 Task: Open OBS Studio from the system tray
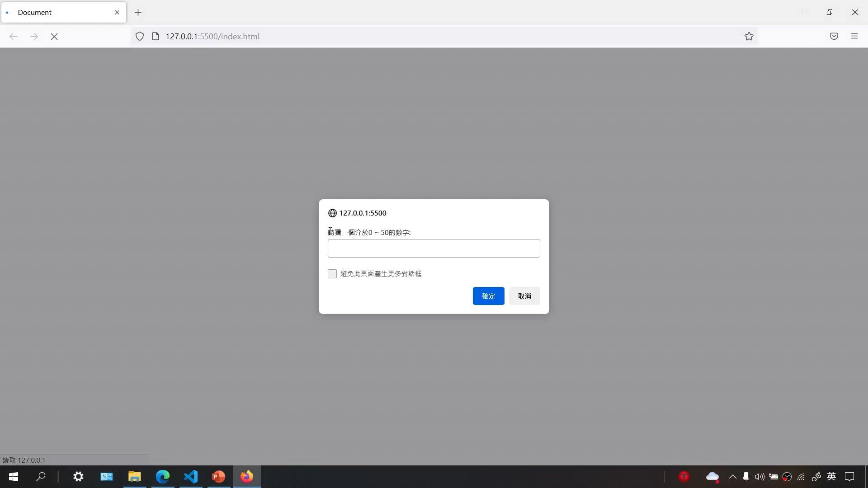click(787, 477)
